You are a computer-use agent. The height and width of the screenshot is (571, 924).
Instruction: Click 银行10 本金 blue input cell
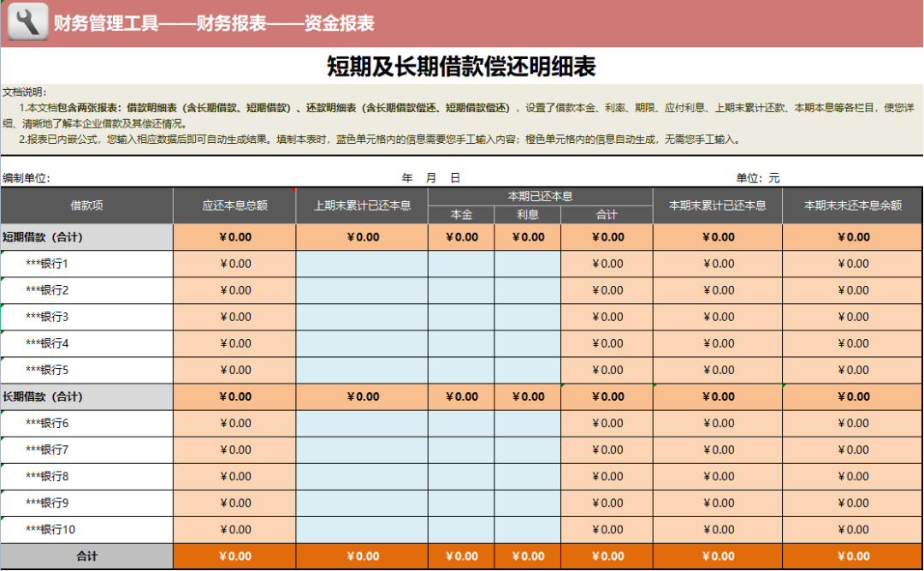coord(461,530)
